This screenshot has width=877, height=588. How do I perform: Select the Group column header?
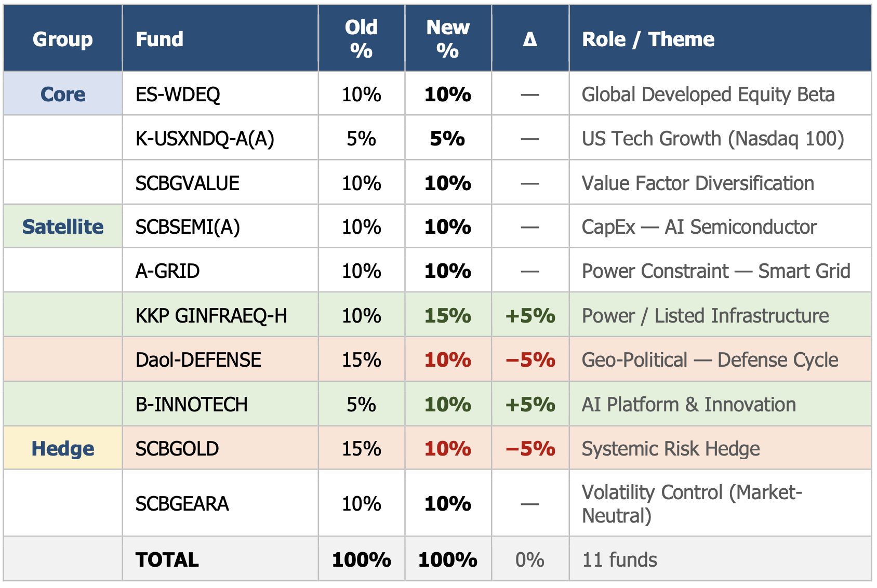pos(63,39)
